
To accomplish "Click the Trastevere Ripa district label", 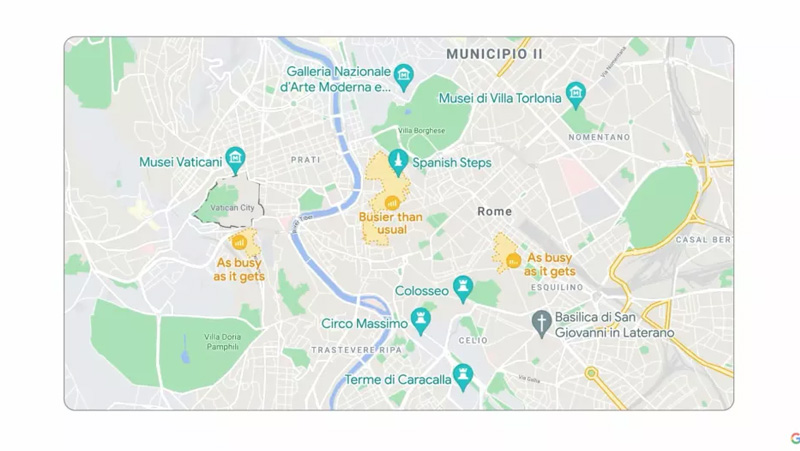I will pos(357,350).
